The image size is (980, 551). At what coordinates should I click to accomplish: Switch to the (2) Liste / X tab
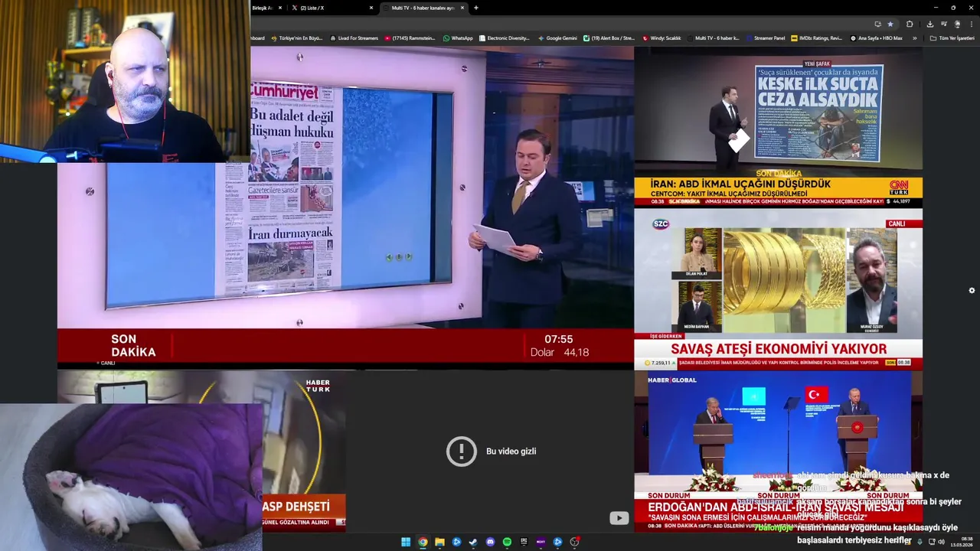click(x=332, y=8)
